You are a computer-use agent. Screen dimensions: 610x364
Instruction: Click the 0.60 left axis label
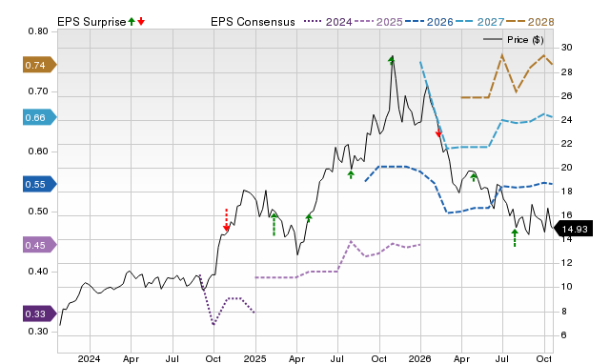pyautogui.click(x=38, y=152)
